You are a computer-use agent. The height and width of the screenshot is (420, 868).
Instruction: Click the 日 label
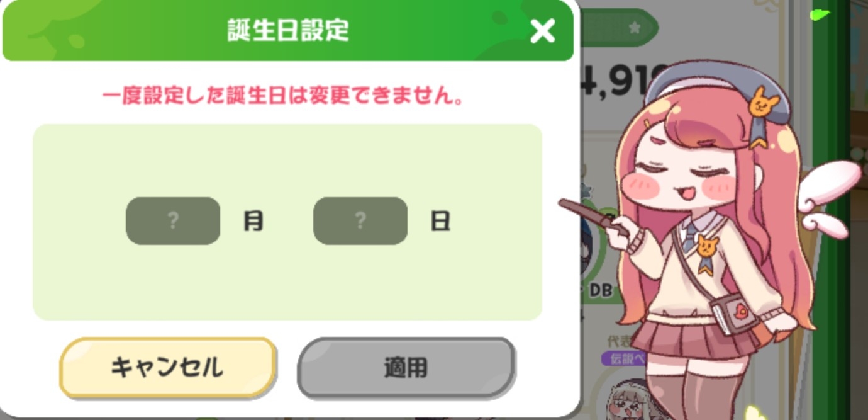tap(440, 221)
